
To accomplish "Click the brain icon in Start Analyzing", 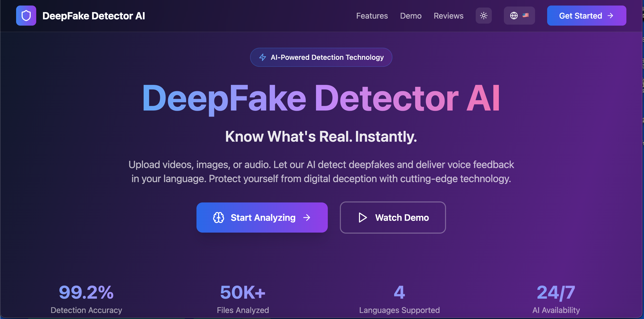I will pos(218,218).
